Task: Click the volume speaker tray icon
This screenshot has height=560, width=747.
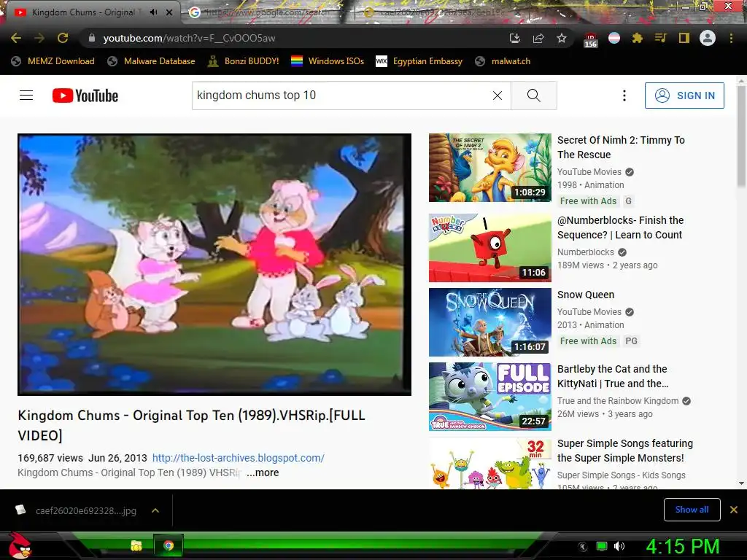Action: click(619, 546)
